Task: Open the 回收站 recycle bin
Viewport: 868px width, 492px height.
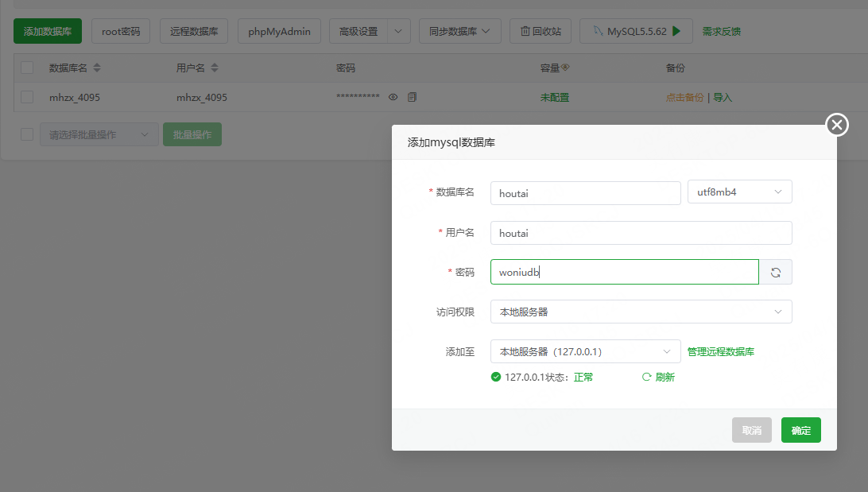Action: [541, 31]
